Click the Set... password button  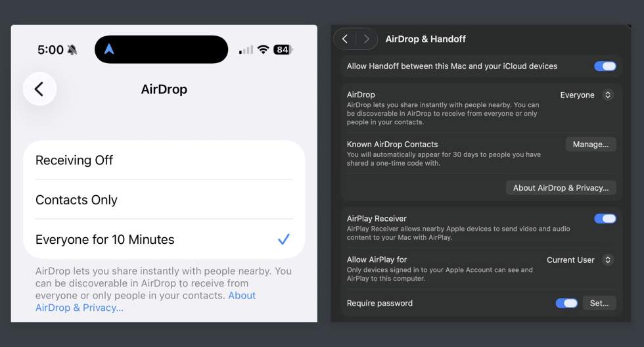pos(599,303)
